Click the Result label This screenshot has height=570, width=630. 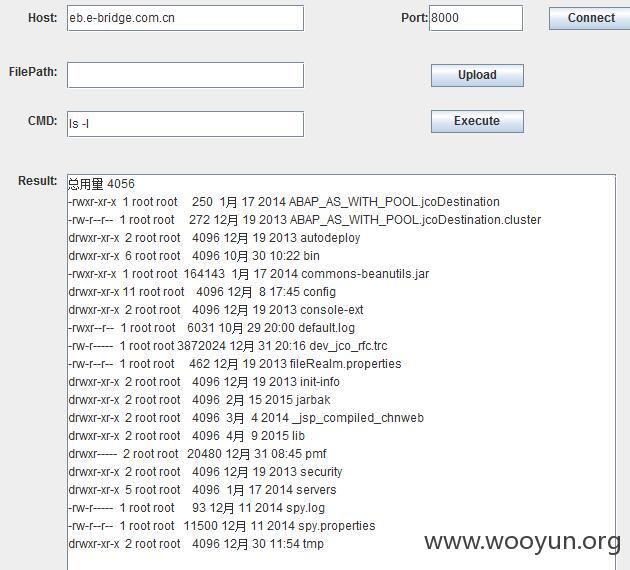point(38,181)
